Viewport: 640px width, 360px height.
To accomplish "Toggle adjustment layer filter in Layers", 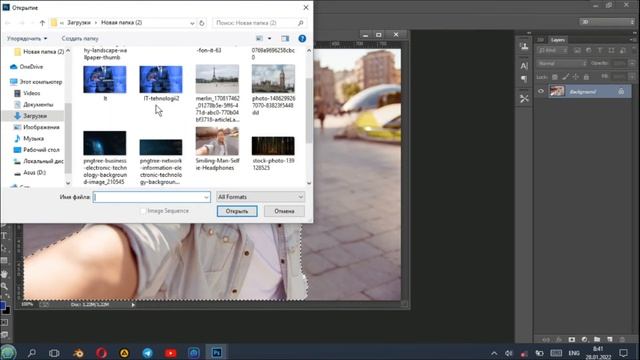I will (588, 51).
